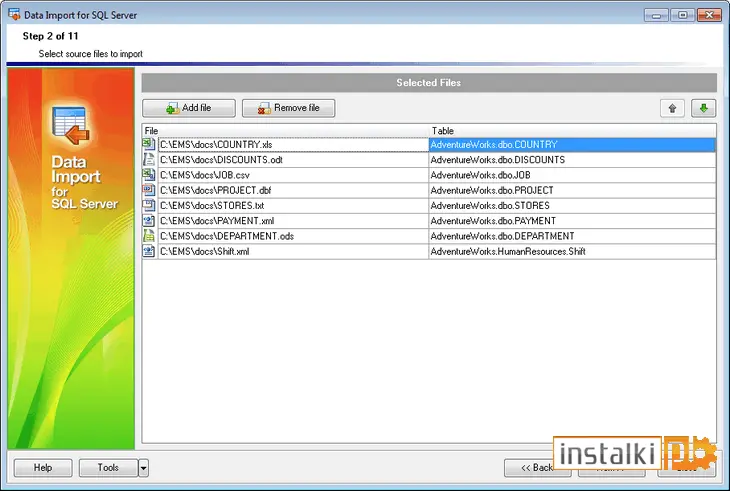
Task: Move selected file up with arrow button
Action: (x=672, y=108)
